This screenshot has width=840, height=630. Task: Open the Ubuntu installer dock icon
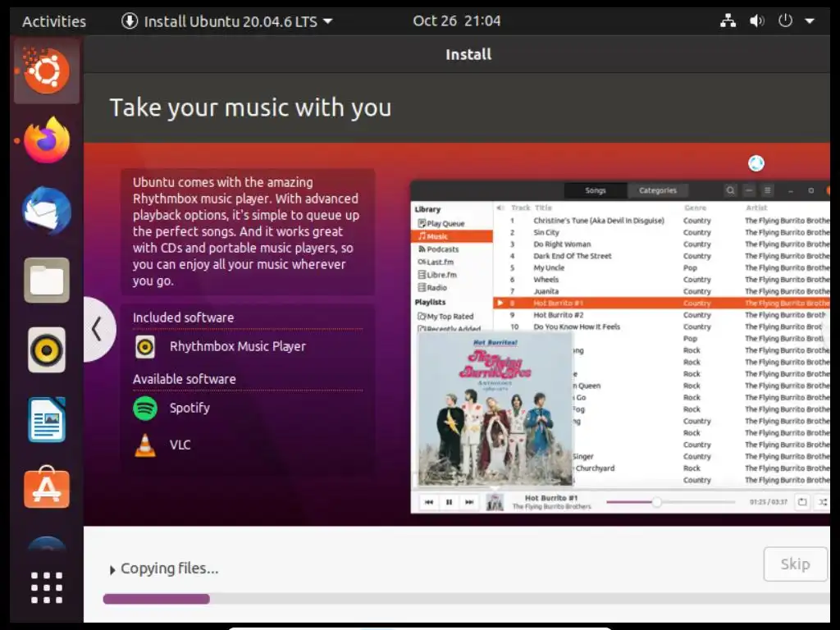tap(47, 71)
